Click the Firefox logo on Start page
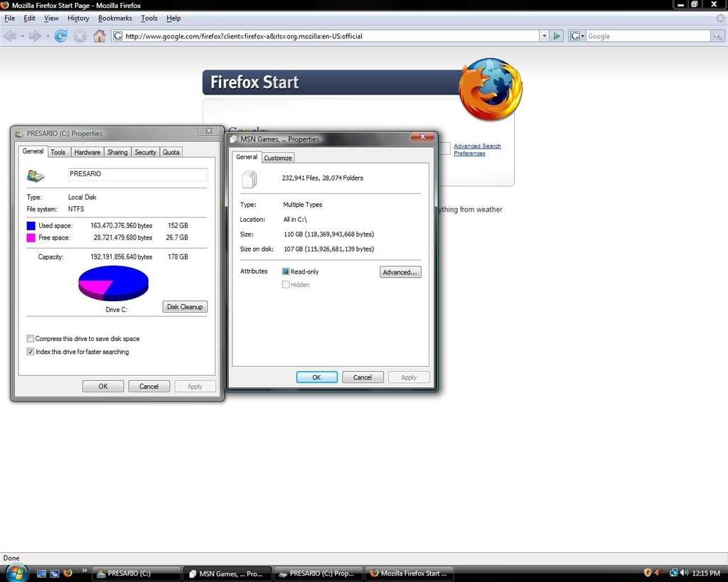Image resolution: width=728 pixels, height=582 pixels. [x=491, y=89]
